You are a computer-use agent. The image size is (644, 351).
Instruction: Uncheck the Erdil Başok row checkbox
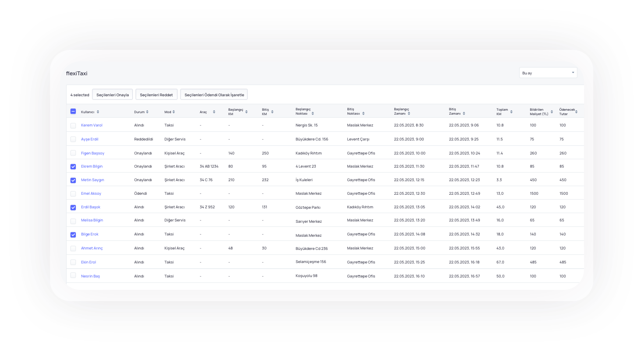tap(73, 207)
